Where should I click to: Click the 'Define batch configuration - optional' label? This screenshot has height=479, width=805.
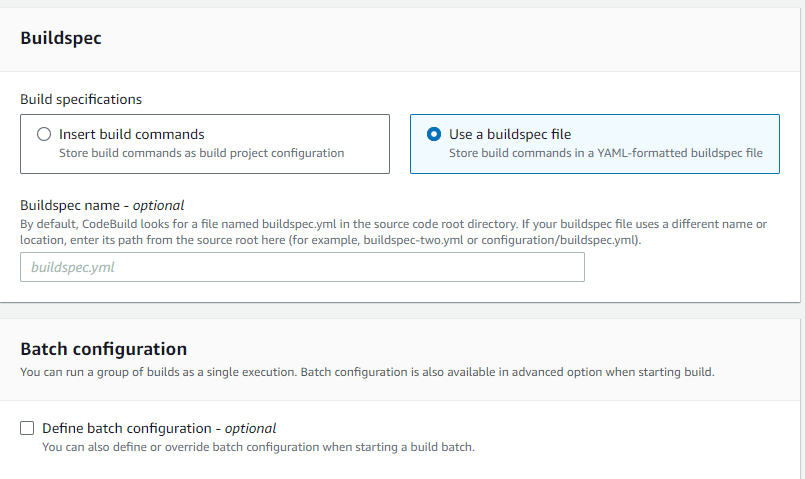click(159, 428)
